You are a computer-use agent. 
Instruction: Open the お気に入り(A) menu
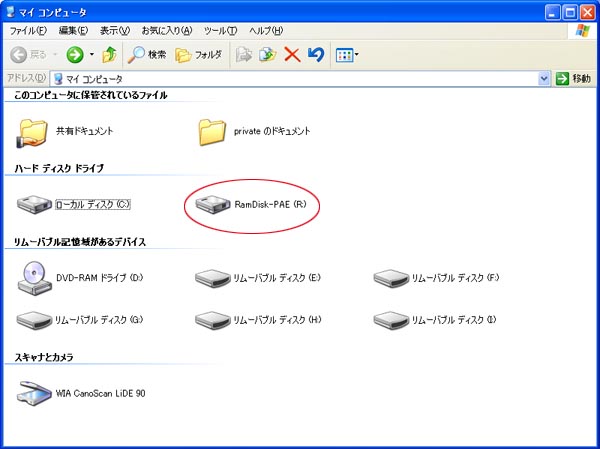click(x=167, y=32)
